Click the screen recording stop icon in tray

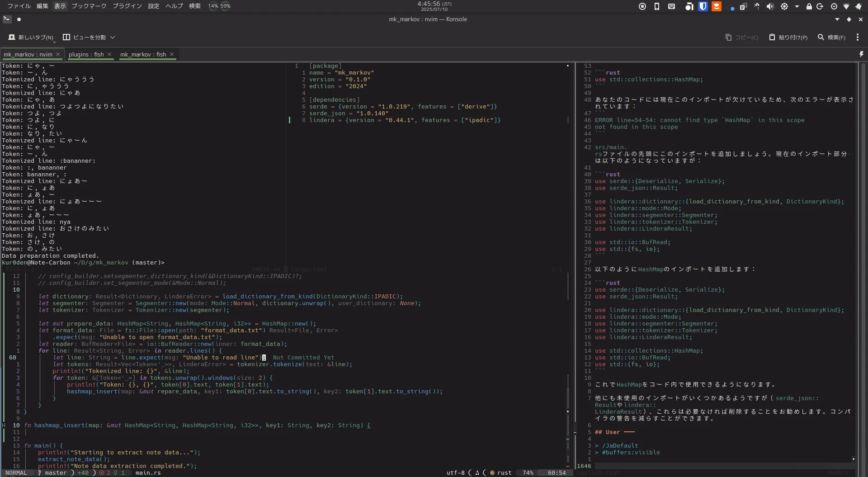642,6
